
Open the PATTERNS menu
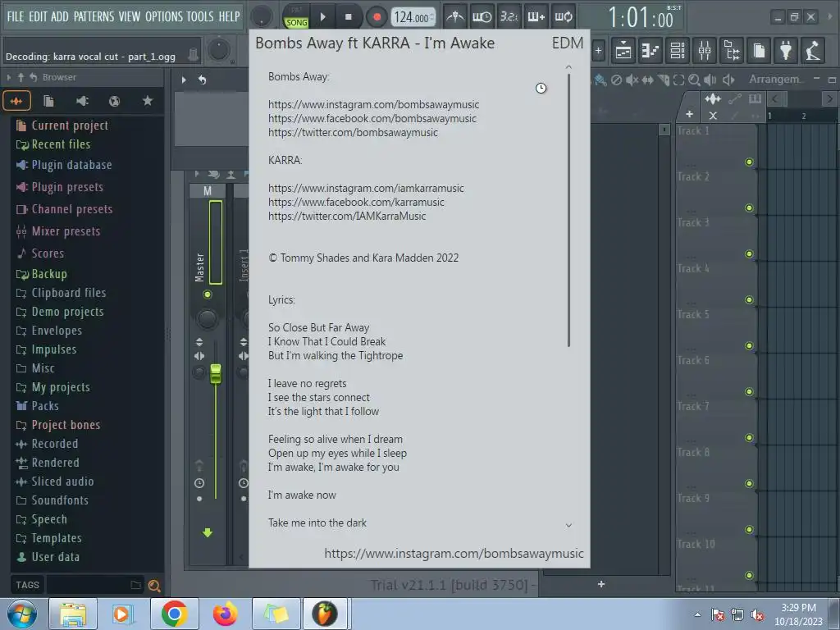(x=94, y=16)
